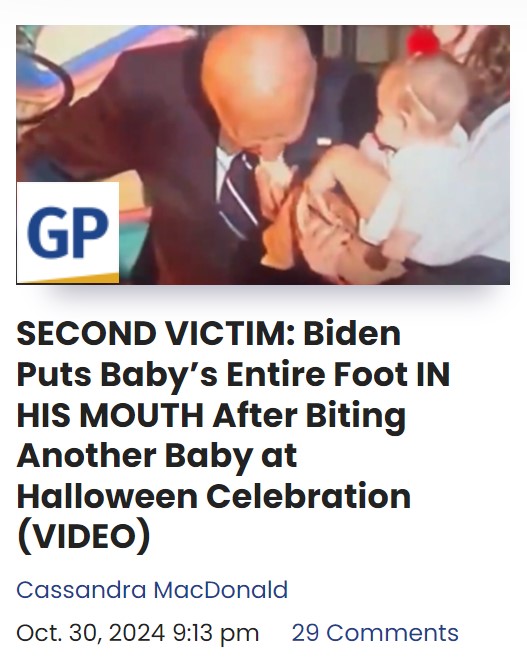Open the 29 Comments link
The width and height of the screenshot is (527, 667).
pos(375,633)
